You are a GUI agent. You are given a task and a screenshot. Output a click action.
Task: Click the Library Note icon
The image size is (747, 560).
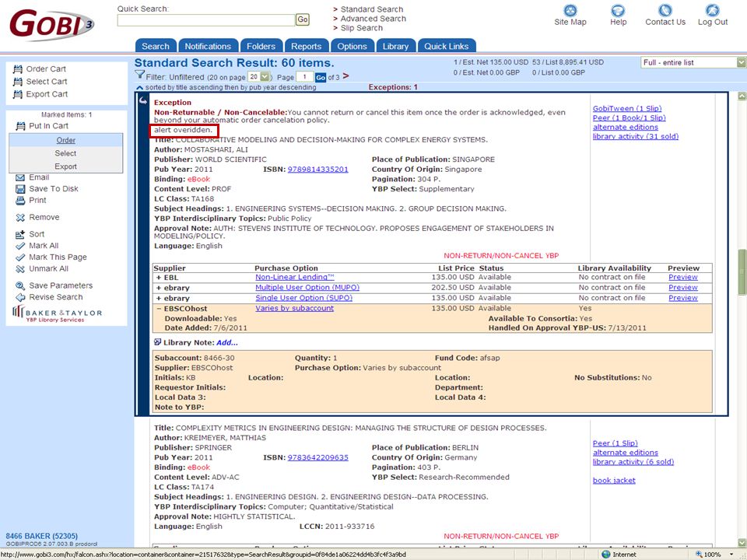pos(158,342)
